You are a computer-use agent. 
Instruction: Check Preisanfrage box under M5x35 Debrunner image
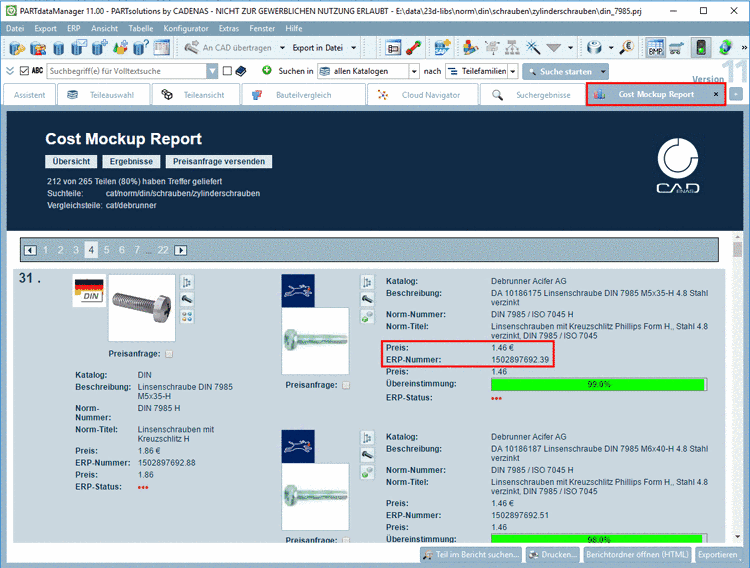click(346, 385)
